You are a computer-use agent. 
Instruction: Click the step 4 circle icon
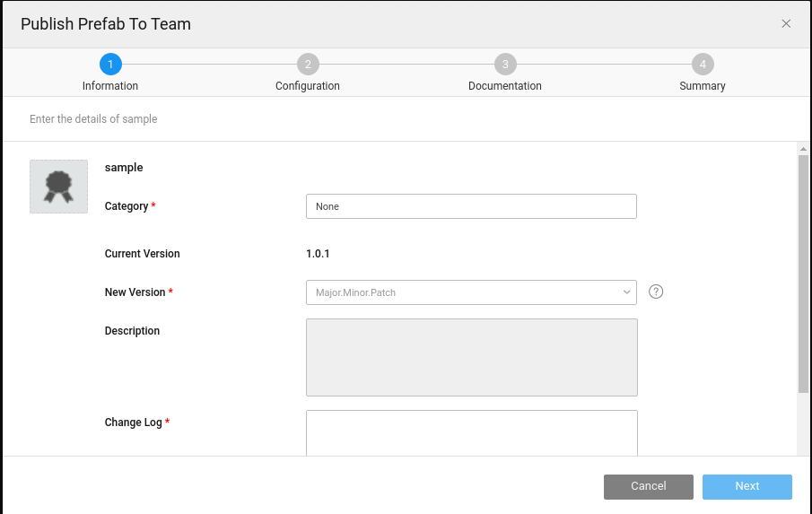(703, 64)
